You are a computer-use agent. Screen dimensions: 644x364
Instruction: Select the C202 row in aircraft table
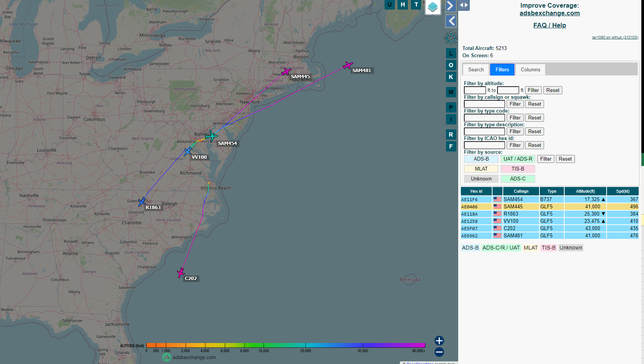[x=549, y=229]
